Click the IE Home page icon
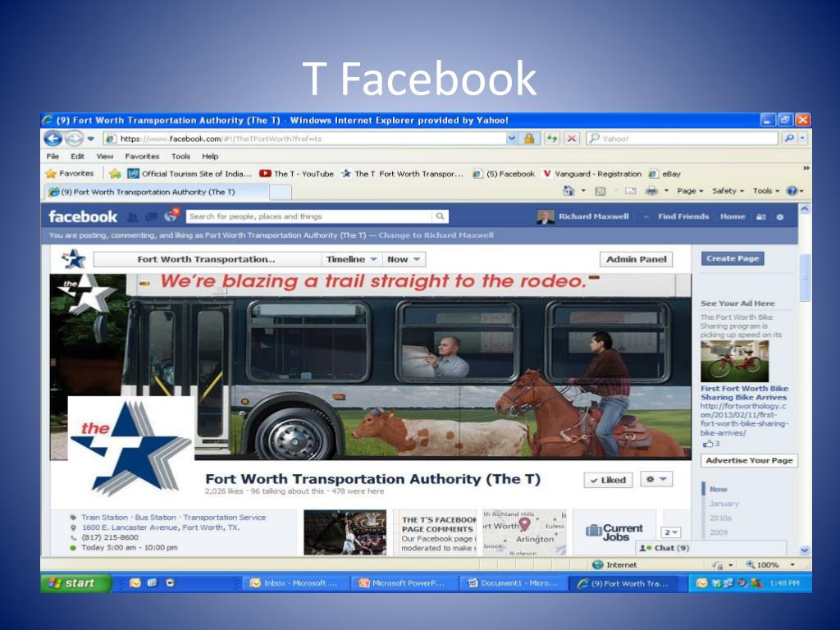This screenshot has height=630, width=840. pyautogui.click(x=568, y=190)
